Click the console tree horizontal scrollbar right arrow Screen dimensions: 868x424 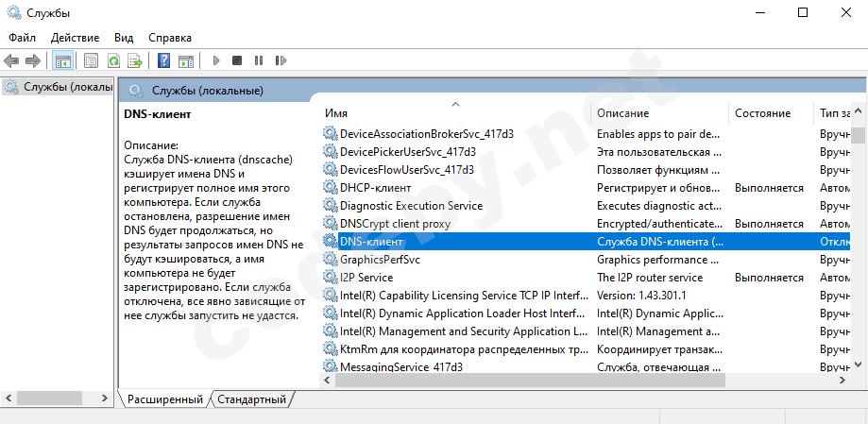[105, 398]
